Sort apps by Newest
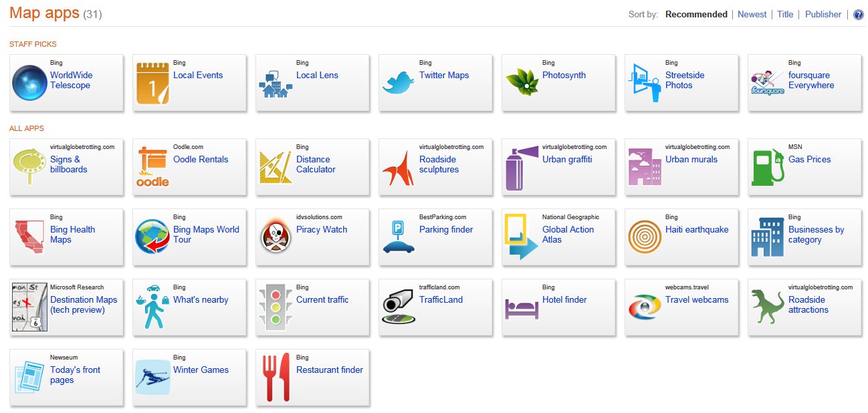868x413 pixels. (752, 14)
